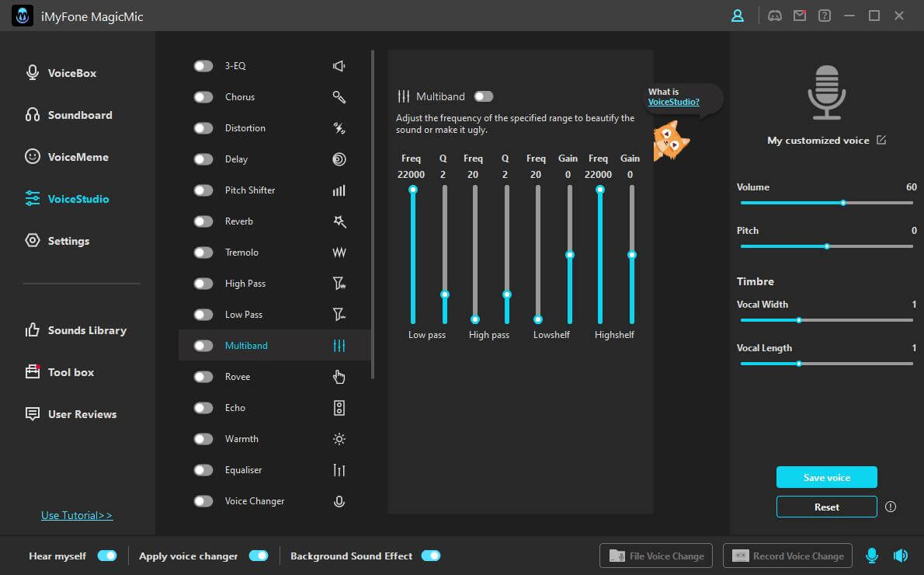924x575 pixels.
Task: Click the Low pass Freq vertical slider
Action: coord(413,255)
